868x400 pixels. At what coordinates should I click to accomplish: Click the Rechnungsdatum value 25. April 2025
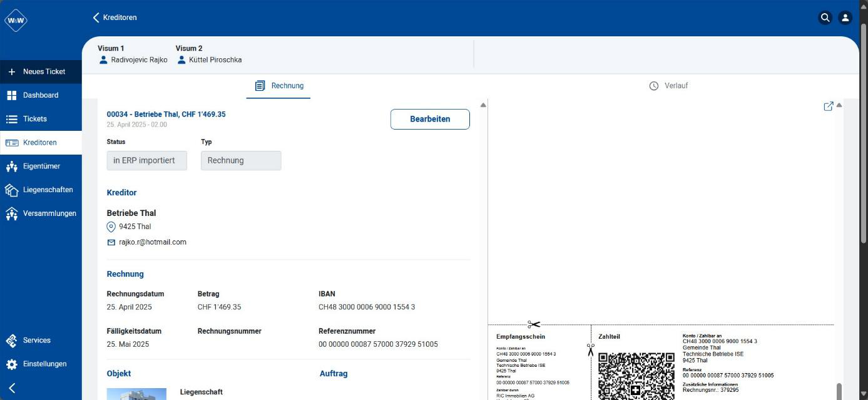point(129,307)
